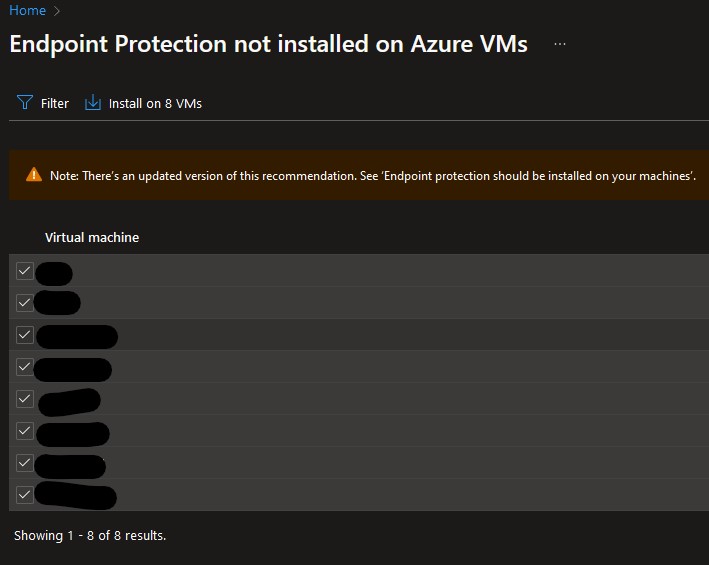Screen dimensions: 709x565
Task: Click the 'Endpoint Protection not installed' page title
Action: pos(268,45)
